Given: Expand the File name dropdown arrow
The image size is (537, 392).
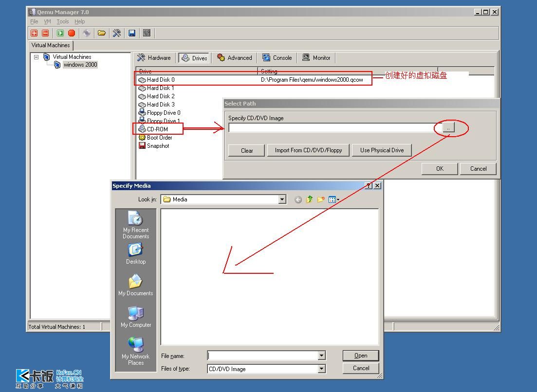Looking at the screenshot, I should [322, 356].
